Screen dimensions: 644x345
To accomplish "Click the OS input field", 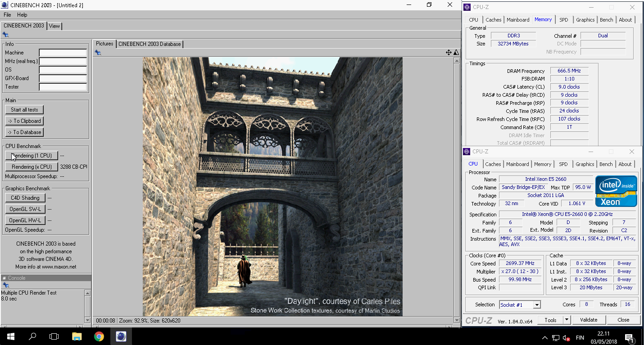I will point(63,70).
